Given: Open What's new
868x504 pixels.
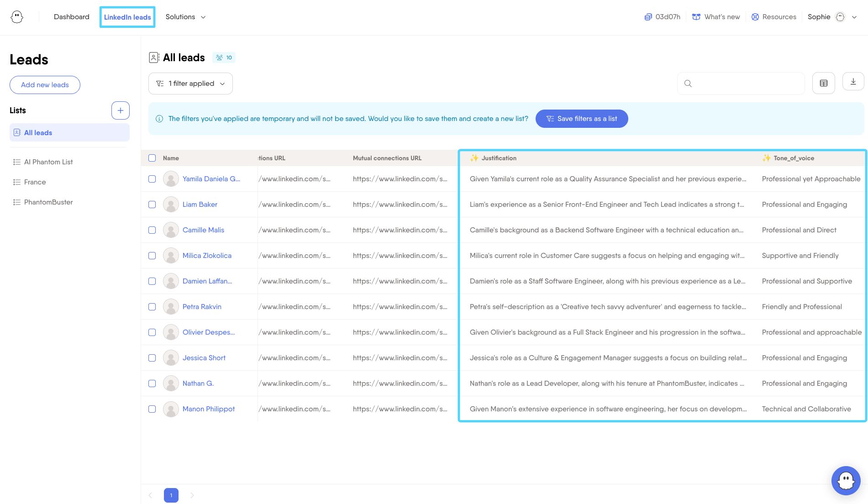Looking at the screenshot, I should (x=716, y=17).
